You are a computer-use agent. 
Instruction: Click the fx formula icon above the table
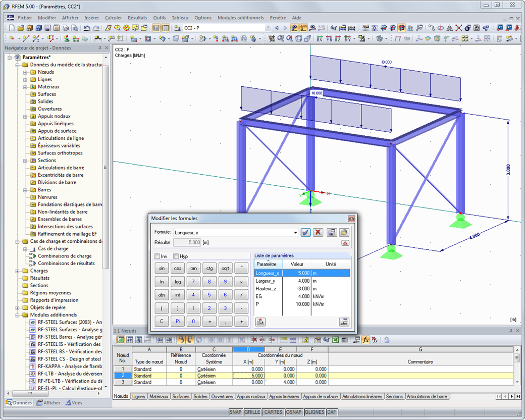click(365, 340)
